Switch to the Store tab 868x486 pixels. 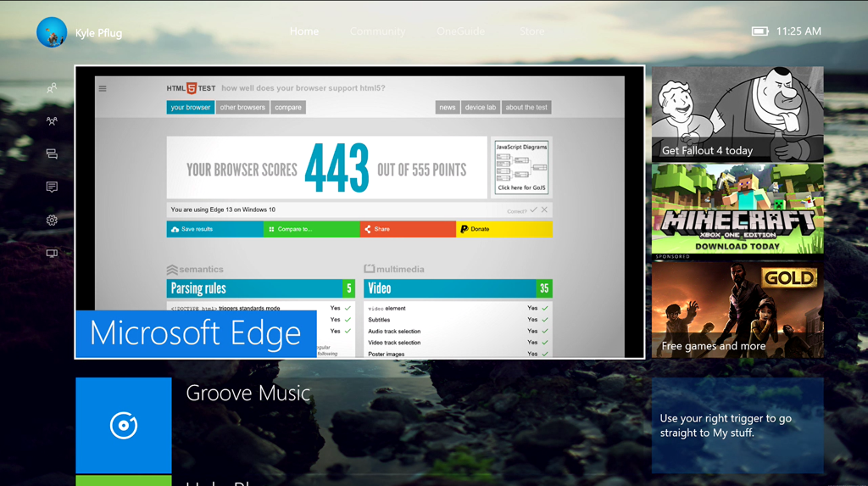point(532,31)
